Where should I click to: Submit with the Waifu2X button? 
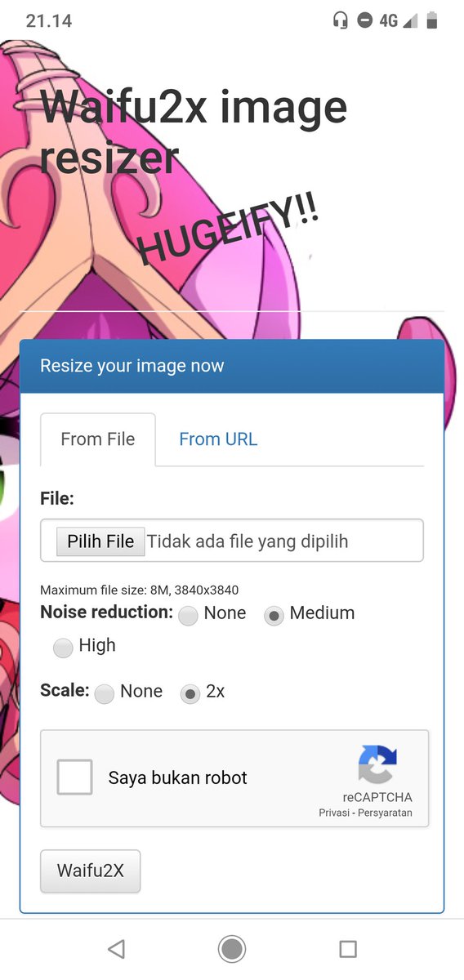pos(91,871)
